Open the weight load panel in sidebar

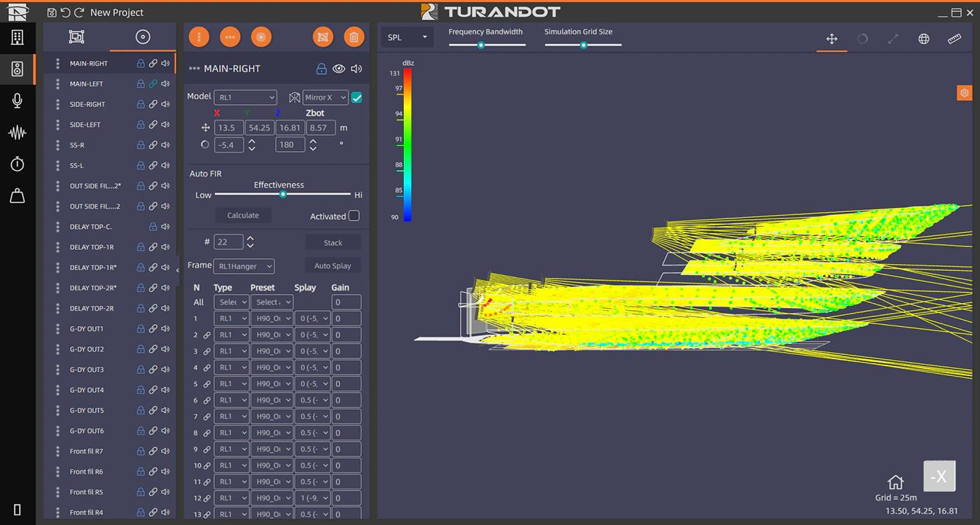click(x=17, y=196)
